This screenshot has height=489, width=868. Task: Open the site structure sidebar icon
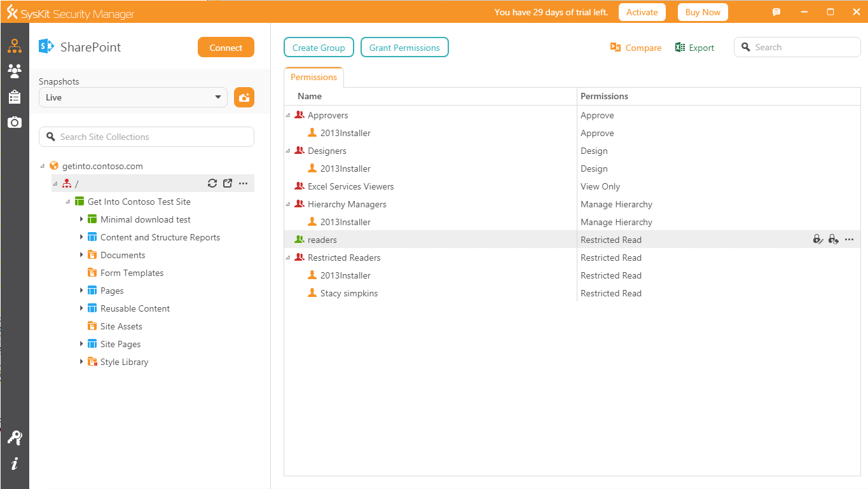click(x=14, y=46)
